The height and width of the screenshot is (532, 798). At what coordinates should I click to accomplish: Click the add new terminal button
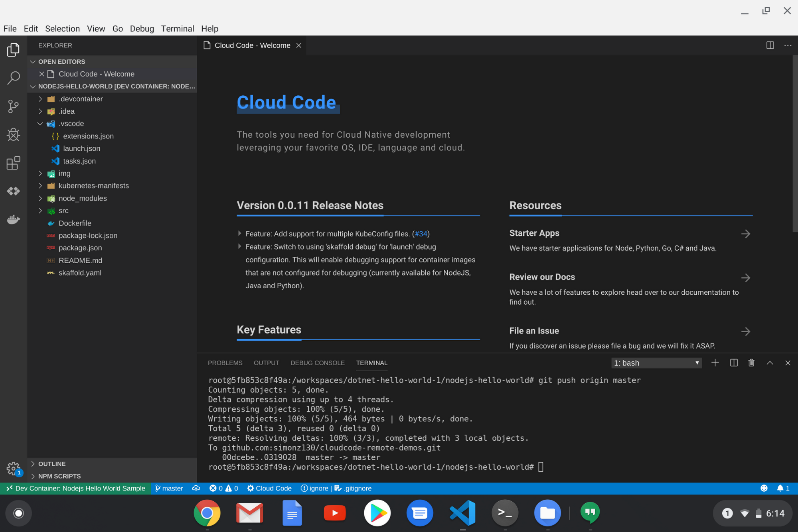(714, 363)
